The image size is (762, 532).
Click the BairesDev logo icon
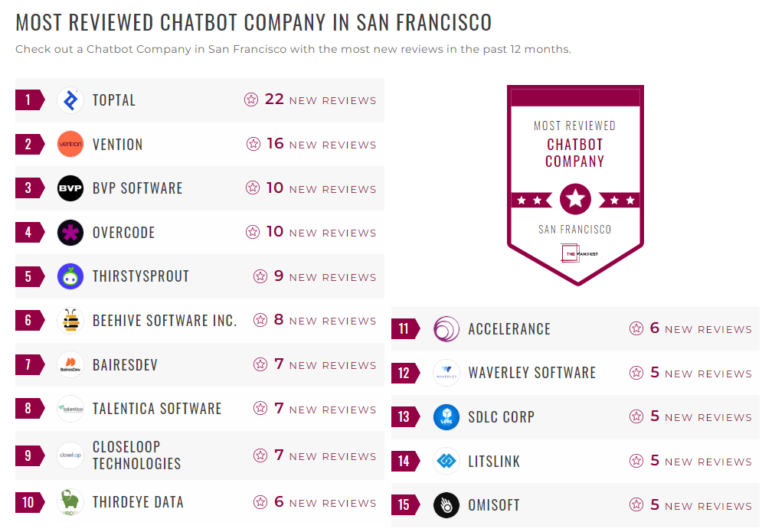(70, 364)
